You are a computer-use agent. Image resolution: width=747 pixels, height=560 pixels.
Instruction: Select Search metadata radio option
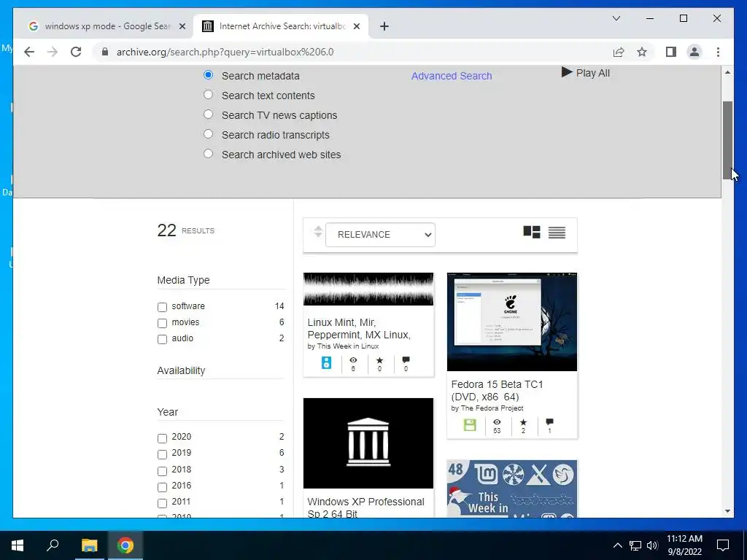208,75
